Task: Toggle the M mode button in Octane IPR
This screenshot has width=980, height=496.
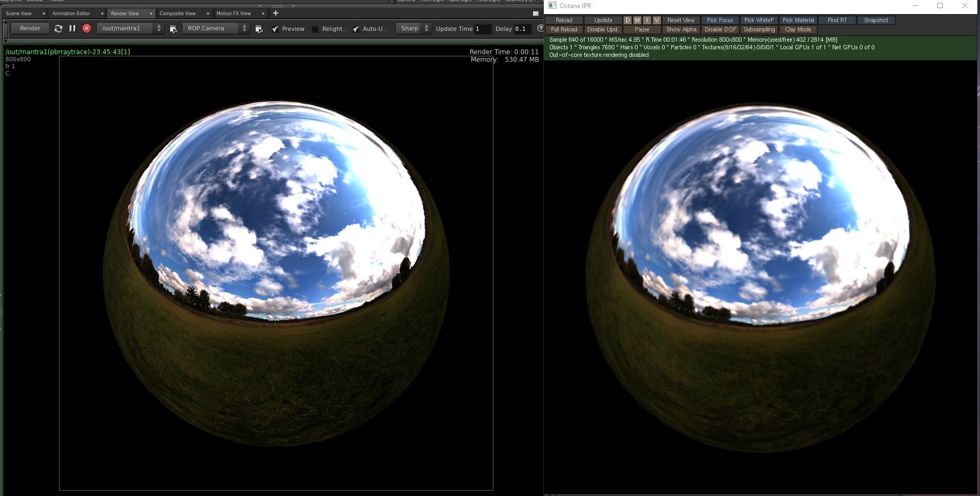Action: point(637,21)
